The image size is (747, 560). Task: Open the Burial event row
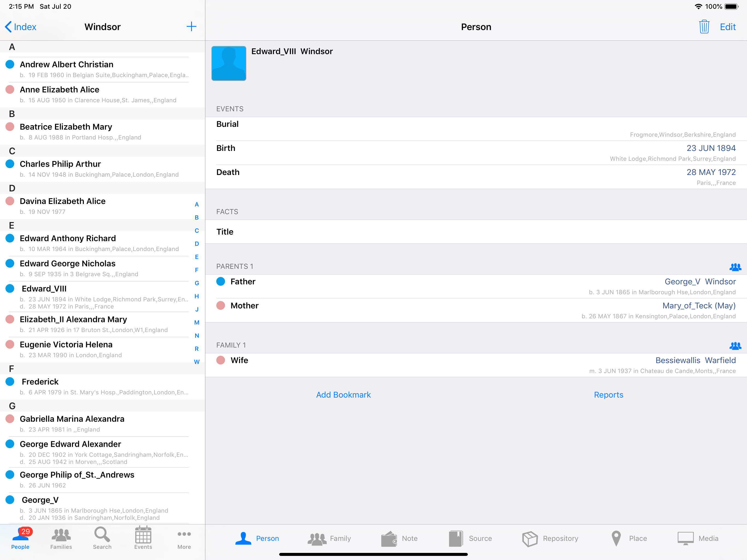(476, 129)
